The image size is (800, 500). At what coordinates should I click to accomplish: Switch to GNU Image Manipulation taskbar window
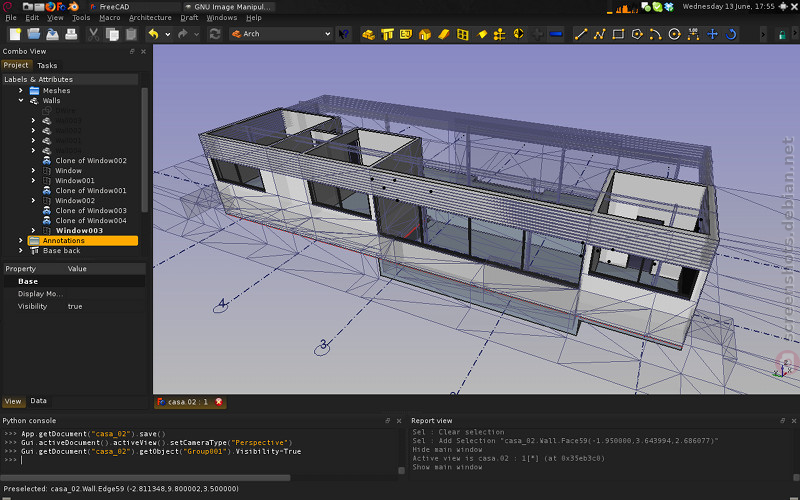[229, 7]
